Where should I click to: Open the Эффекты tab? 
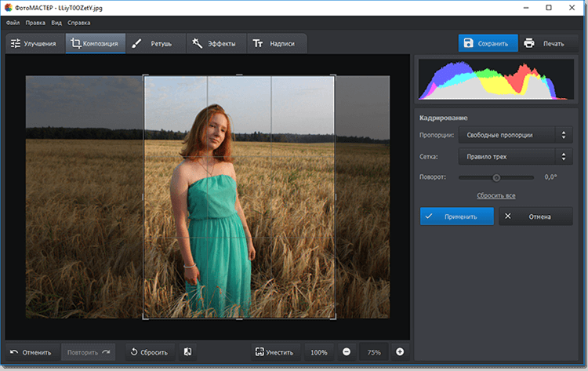pos(215,44)
